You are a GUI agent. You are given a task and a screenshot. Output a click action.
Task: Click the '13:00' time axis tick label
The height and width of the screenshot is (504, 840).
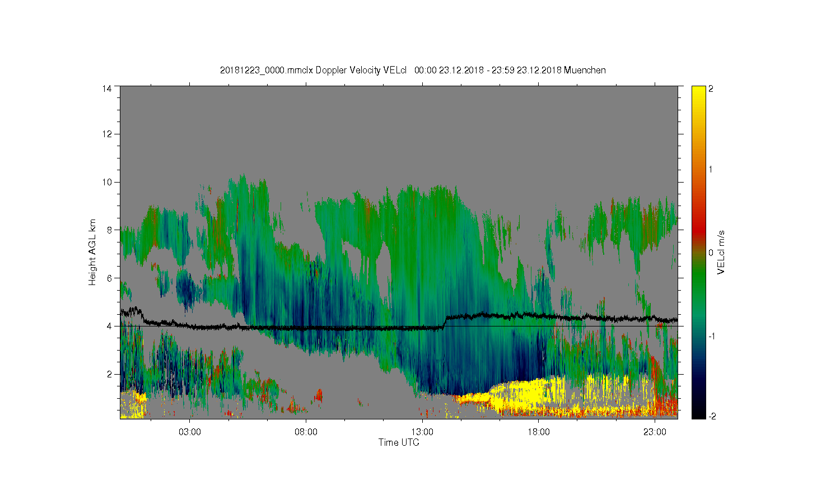point(422,432)
